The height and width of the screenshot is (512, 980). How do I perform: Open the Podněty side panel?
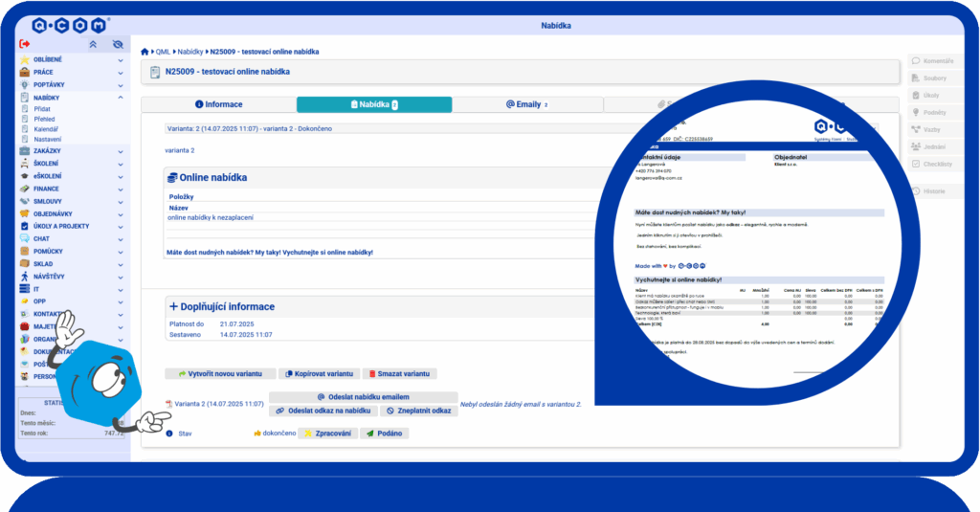pyautogui.click(x=934, y=113)
